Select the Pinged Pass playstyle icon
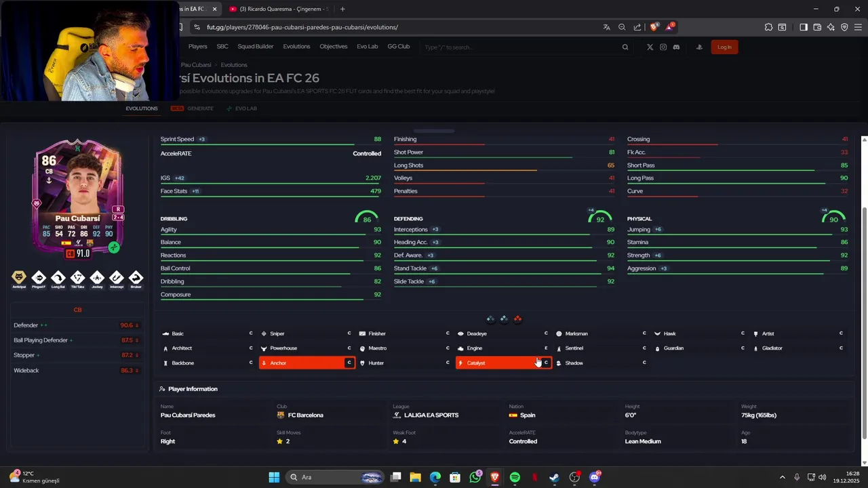Screen dimensions: 868x488 click(x=39, y=277)
